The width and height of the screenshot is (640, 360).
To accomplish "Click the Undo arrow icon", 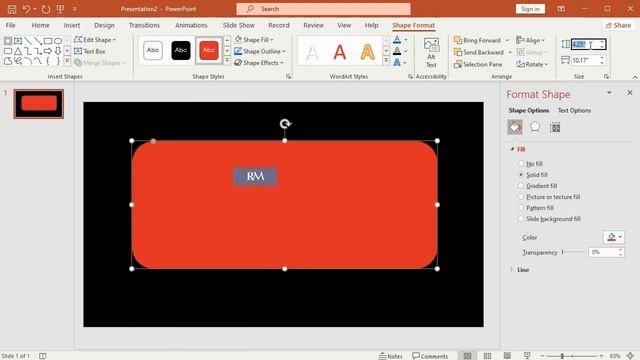I will point(27,9).
